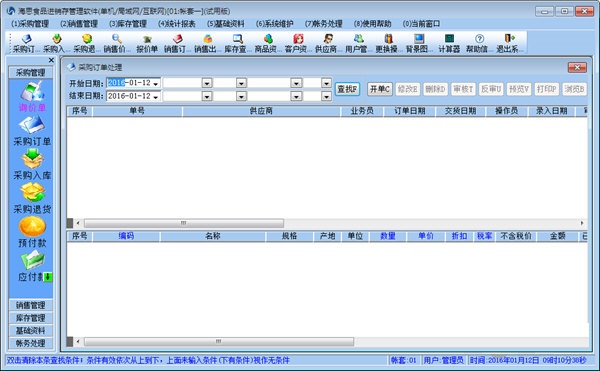
Task: Open the (7)帐务处理 menu
Action: pyautogui.click(x=324, y=24)
